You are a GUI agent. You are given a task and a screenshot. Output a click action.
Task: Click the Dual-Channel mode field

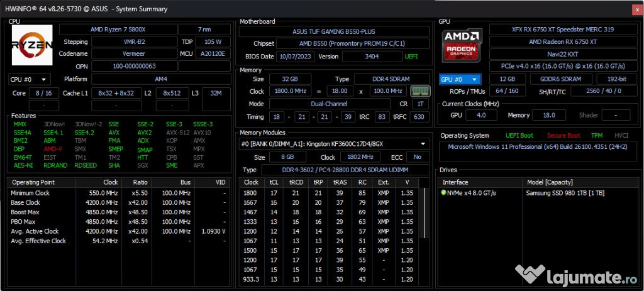point(330,104)
